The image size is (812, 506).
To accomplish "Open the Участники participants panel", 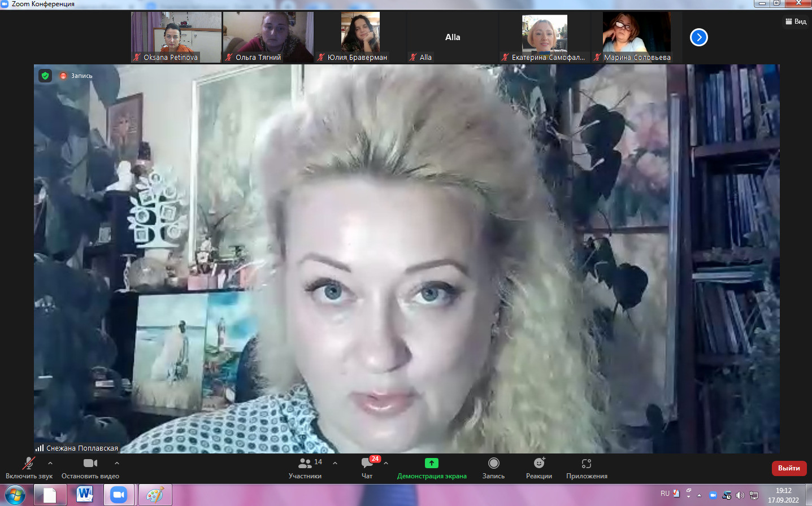I will pos(306,468).
